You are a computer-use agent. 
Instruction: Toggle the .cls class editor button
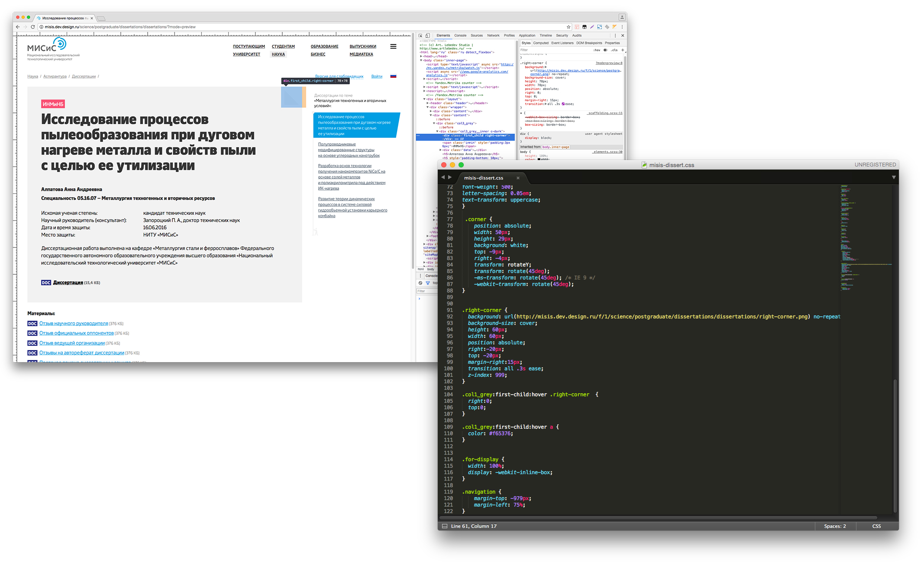point(614,50)
